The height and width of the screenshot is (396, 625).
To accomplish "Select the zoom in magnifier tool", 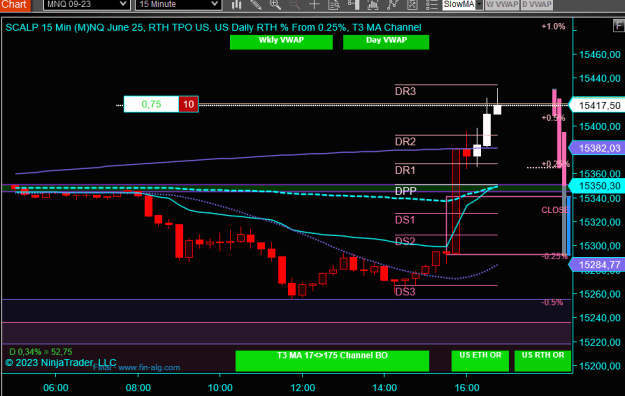I will (275, 4).
